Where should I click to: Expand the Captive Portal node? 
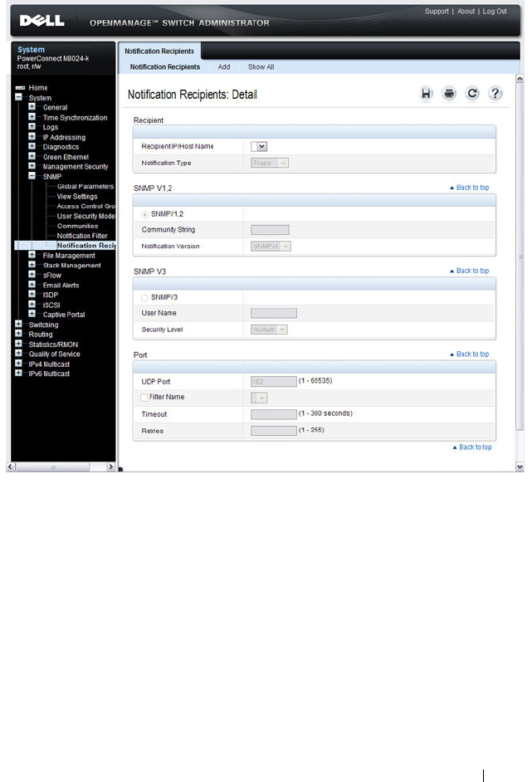(32, 314)
